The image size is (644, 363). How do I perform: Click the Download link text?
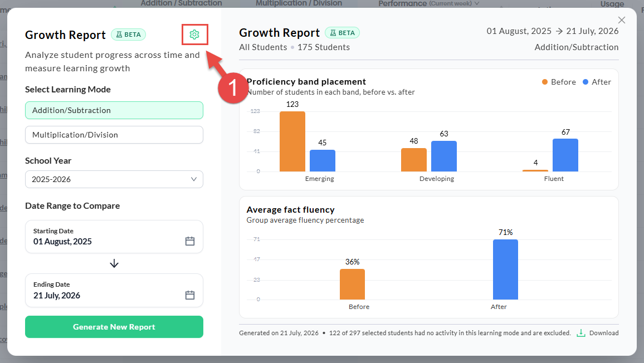(604, 333)
